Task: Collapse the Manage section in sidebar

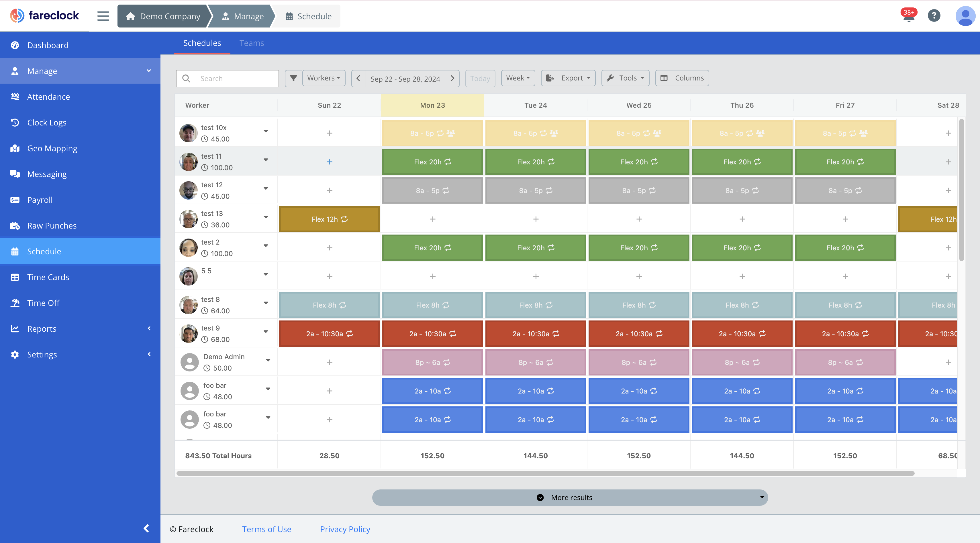Action: pos(148,71)
